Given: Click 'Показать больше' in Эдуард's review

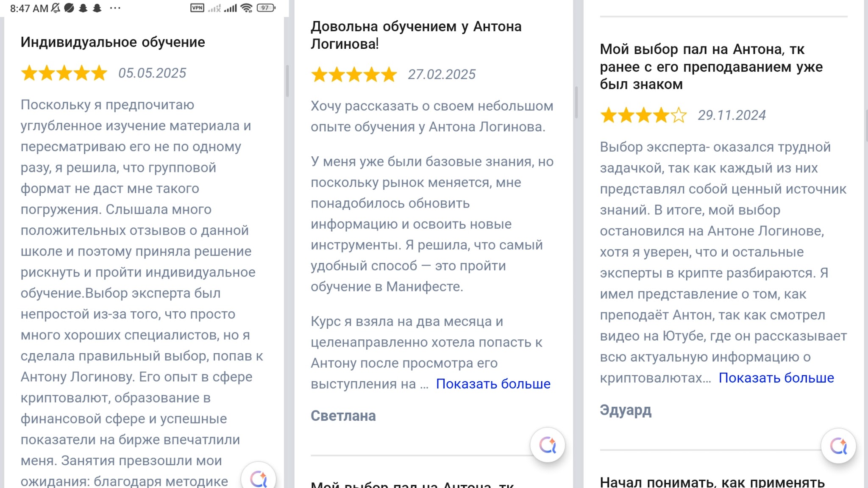Looking at the screenshot, I should coord(776,377).
